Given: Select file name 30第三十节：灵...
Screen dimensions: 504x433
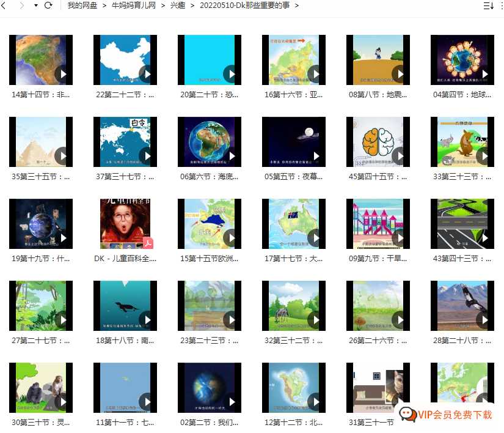Looking at the screenshot, I should (x=41, y=423).
